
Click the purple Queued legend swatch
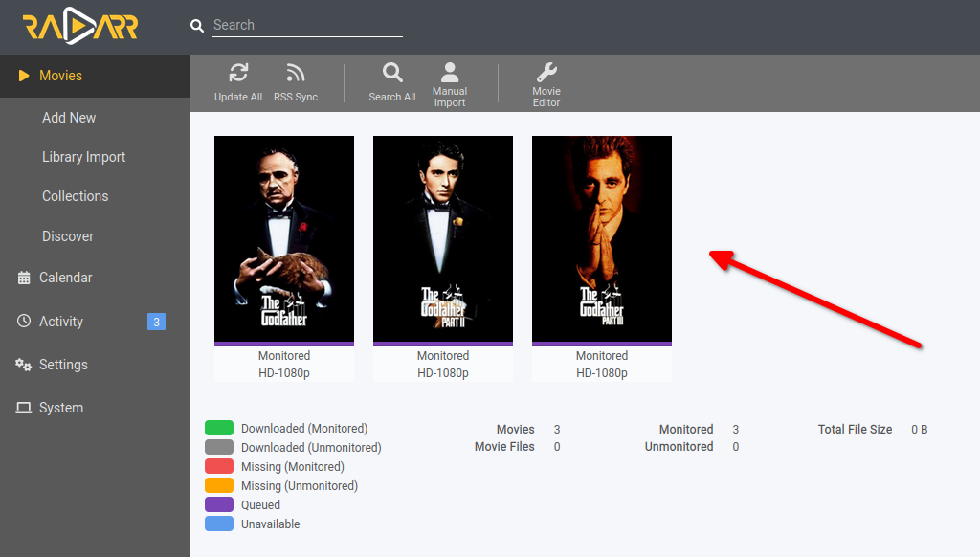(219, 504)
